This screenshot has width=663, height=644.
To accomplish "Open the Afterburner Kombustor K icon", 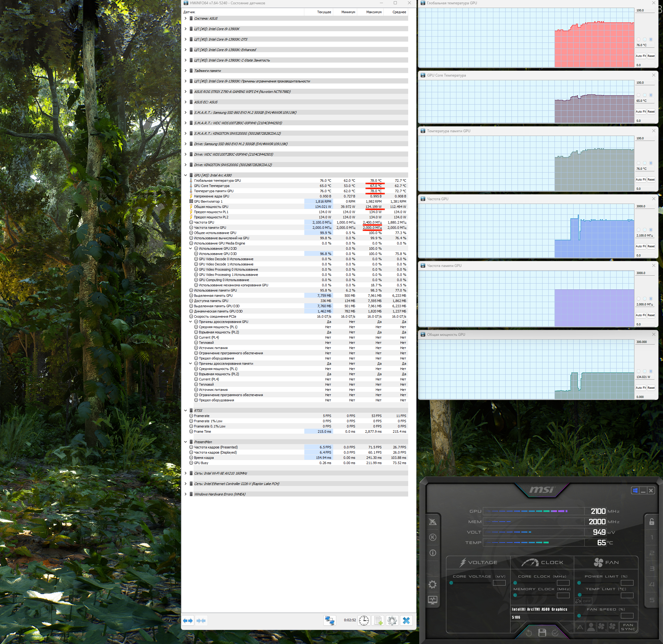I will (432, 537).
